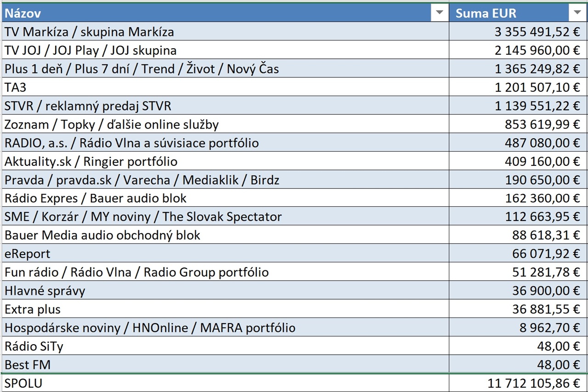The image size is (588, 392).
Task: Select the Názov header cell
Action: tap(224, 13)
